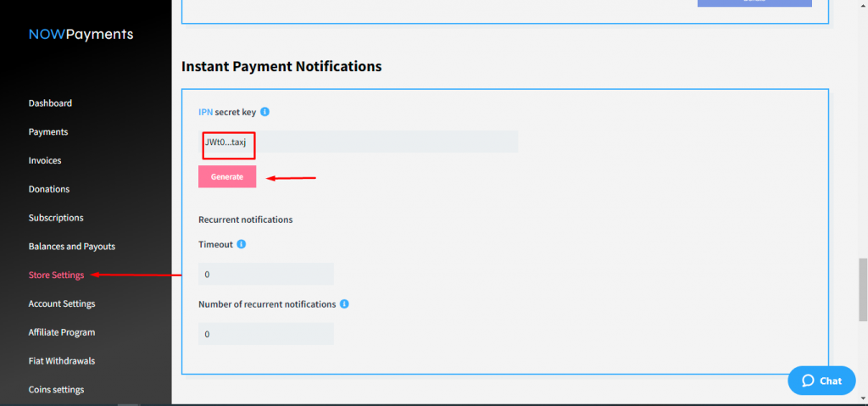
Task: Go to Affiliate Program
Action: pyautogui.click(x=62, y=332)
